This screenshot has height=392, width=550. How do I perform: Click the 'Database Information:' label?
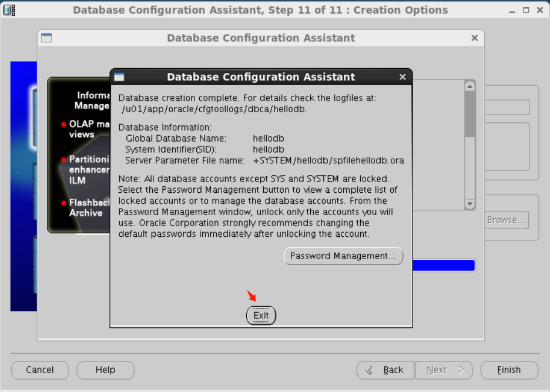pyautogui.click(x=165, y=128)
